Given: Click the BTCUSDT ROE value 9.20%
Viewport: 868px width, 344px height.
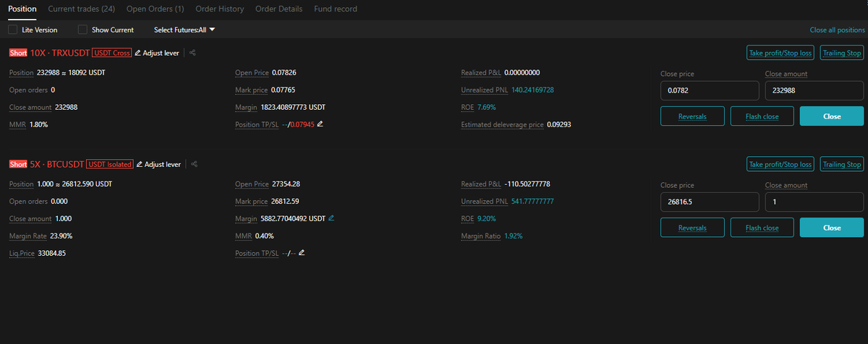Looking at the screenshot, I should (x=487, y=218).
